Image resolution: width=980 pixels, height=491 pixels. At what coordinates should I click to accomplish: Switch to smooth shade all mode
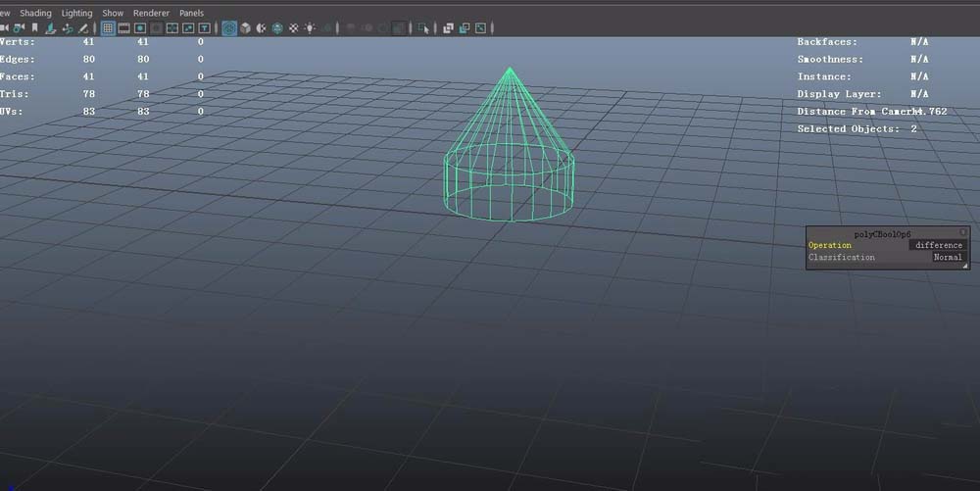pos(246,28)
